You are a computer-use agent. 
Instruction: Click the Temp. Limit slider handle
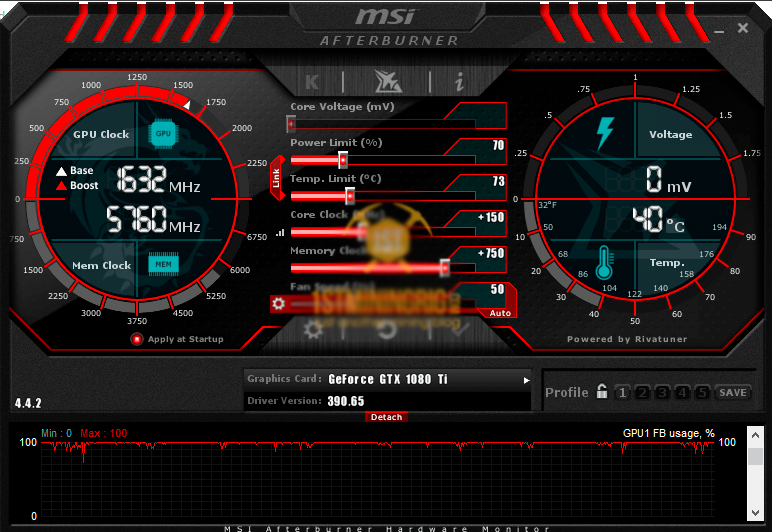pos(350,196)
